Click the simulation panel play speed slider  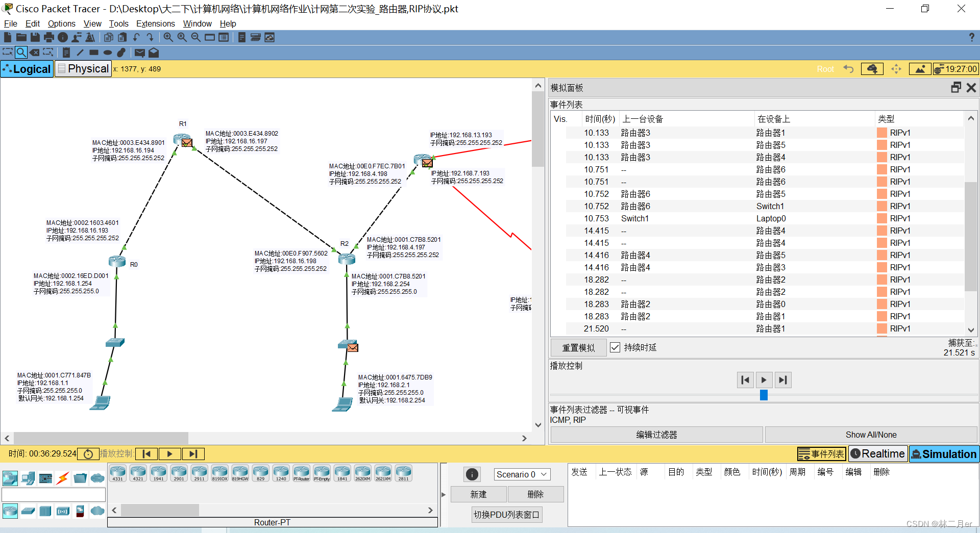(764, 395)
